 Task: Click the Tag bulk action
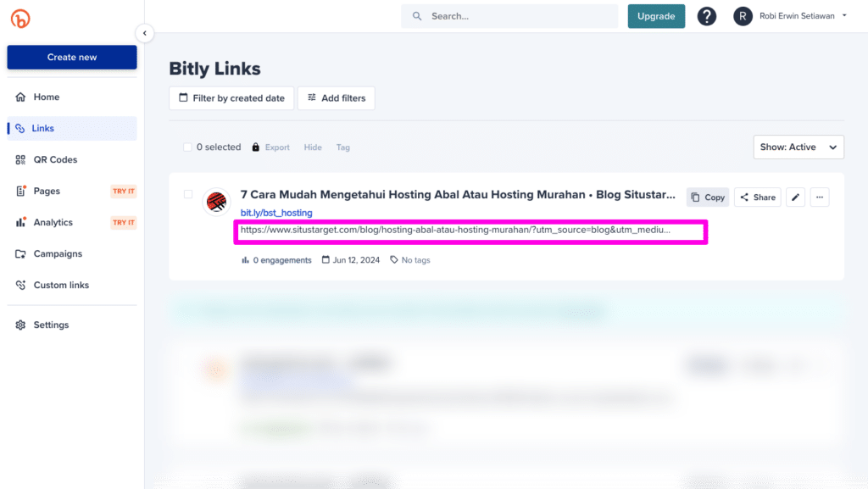[x=343, y=147]
